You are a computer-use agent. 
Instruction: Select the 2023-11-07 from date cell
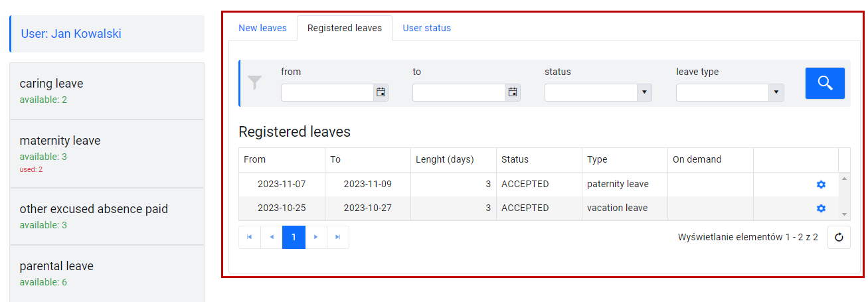282,185
